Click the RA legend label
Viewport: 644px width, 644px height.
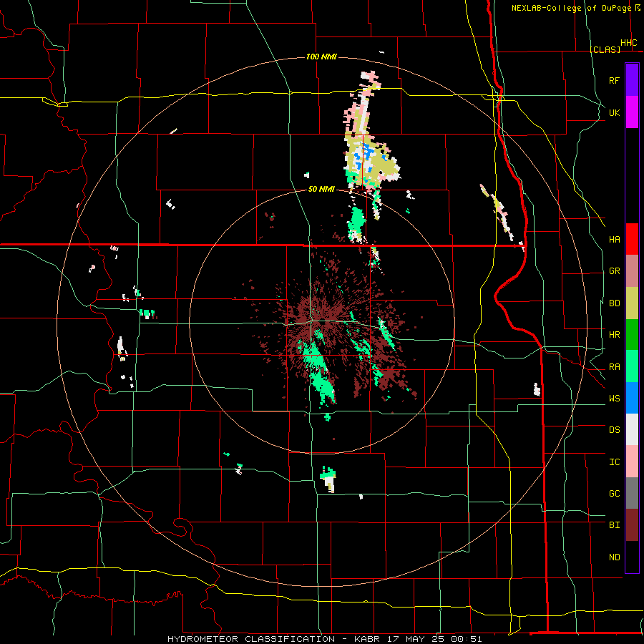tap(614, 367)
